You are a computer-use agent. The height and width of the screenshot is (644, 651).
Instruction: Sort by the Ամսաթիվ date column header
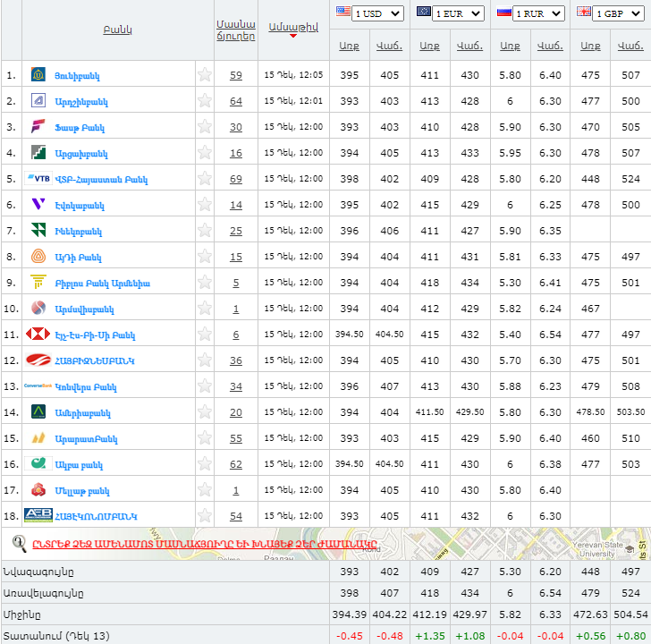292,27
